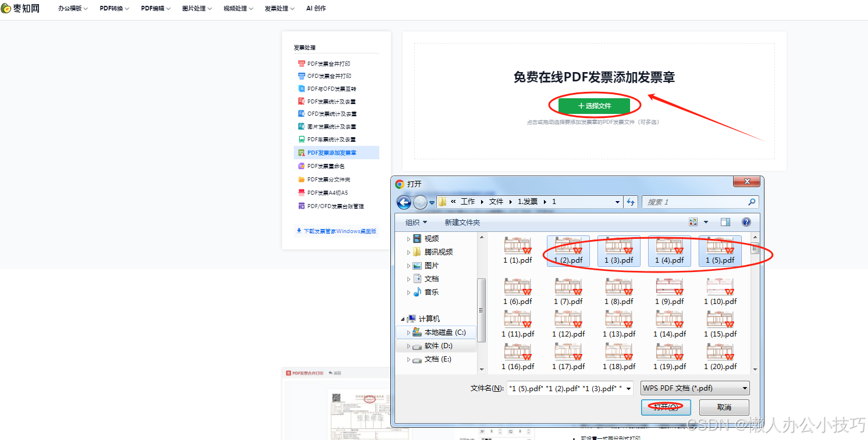Click the 工作 breadcrumb in the address bar

point(468,202)
